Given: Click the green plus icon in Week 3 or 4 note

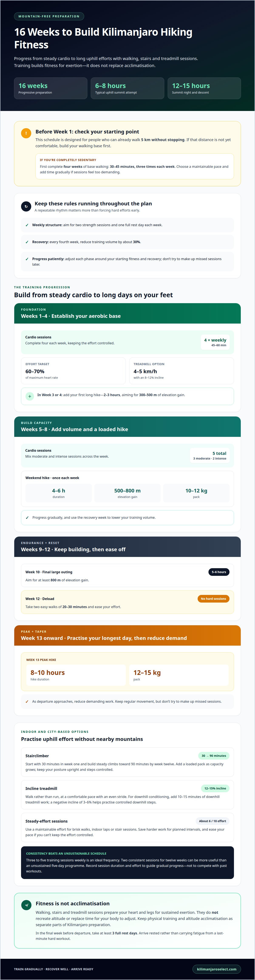Looking at the screenshot, I should [30, 396].
